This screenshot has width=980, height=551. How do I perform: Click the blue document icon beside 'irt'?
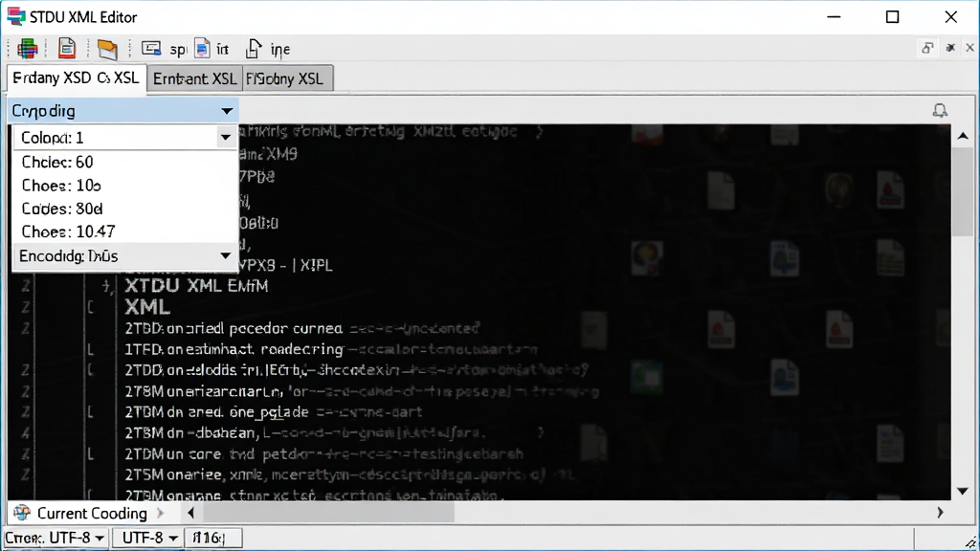tap(202, 49)
